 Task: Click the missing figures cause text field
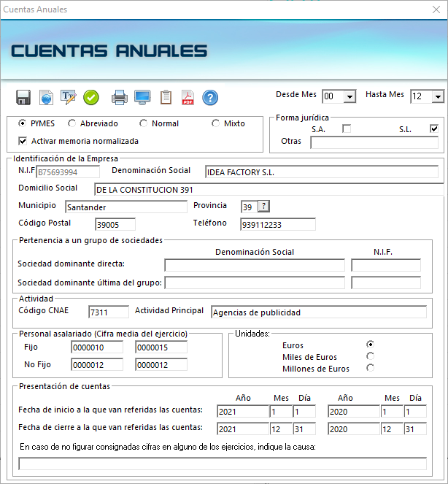pyautogui.click(x=223, y=464)
